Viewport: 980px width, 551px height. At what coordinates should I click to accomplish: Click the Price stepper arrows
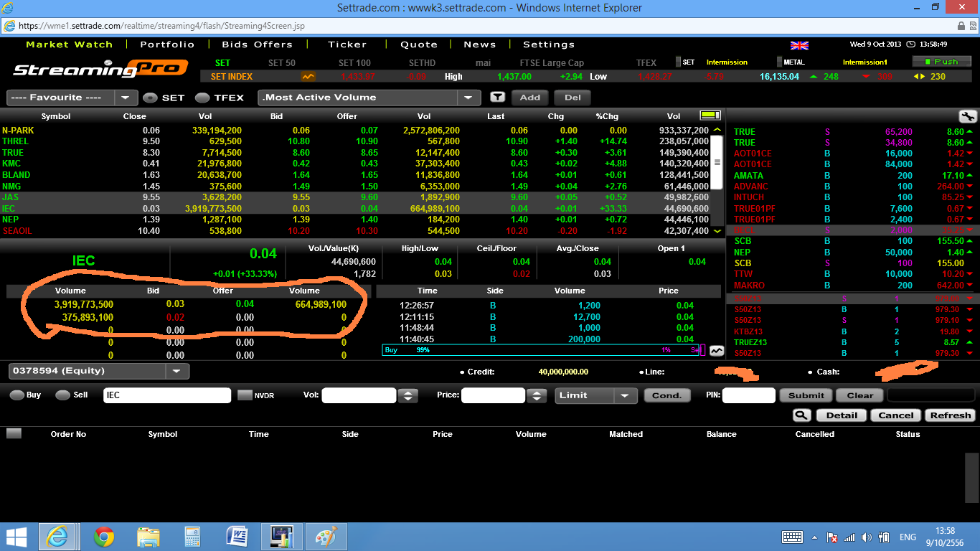point(537,395)
